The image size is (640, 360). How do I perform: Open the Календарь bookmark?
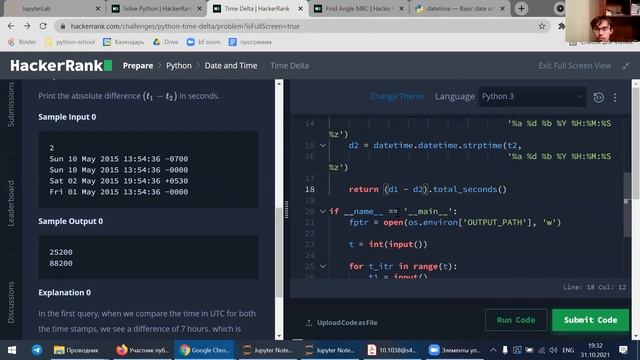[124, 42]
